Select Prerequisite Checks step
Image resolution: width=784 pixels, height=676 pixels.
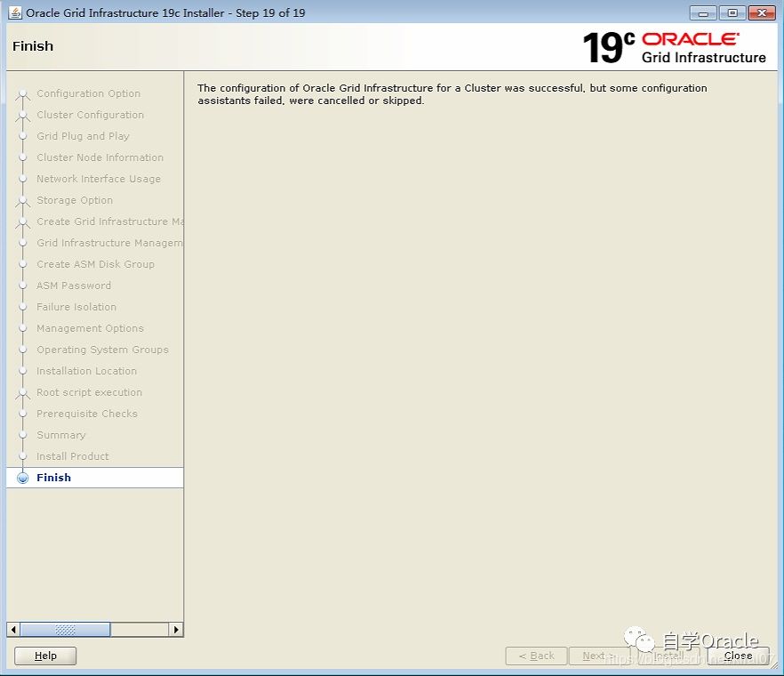pos(87,414)
